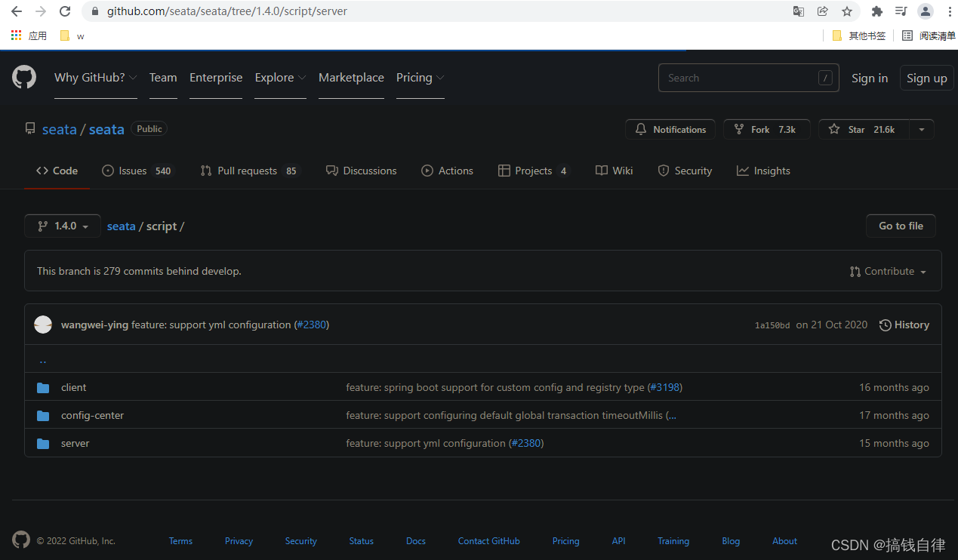Screen dimensions: 958x560
Task: Click the server folder icon
Action: [43, 443]
